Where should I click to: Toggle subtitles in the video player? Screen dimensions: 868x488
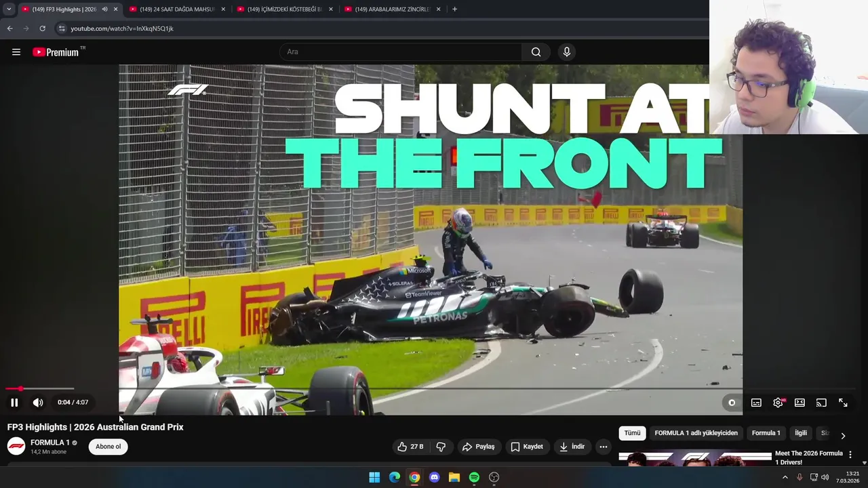(x=756, y=403)
